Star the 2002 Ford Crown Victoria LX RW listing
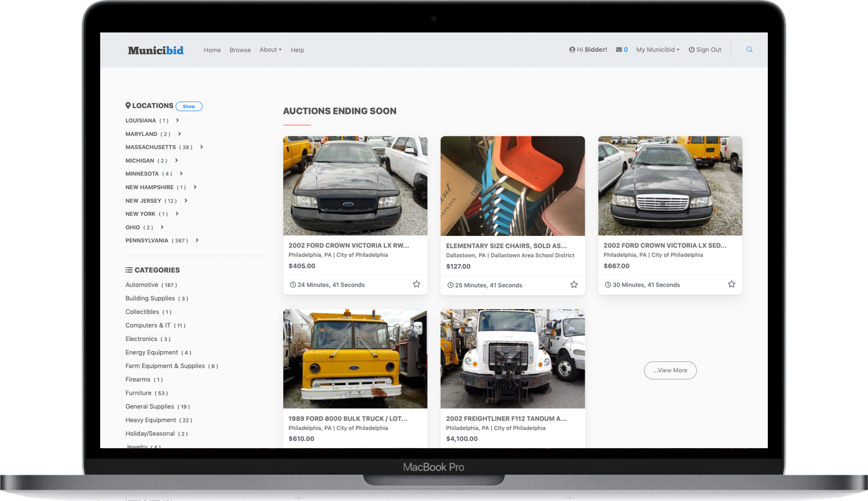This screenshot has width=868, height=501. pos(417,284)
